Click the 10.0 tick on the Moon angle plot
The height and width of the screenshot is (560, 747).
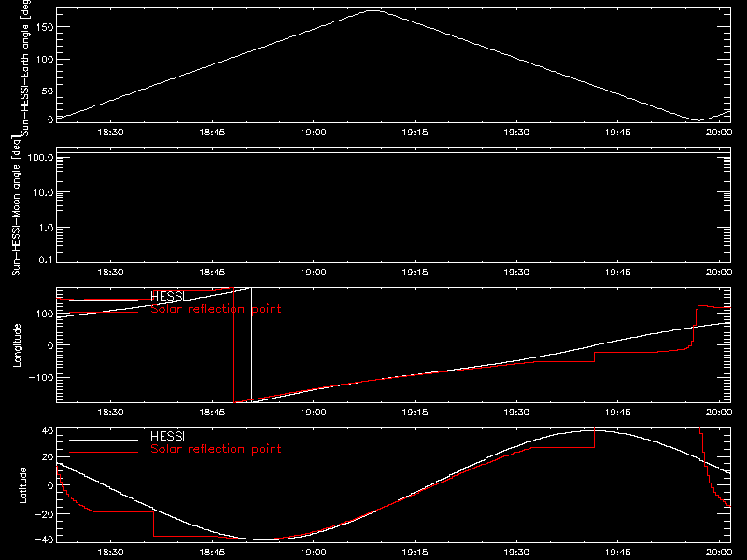(x=43, y=193)
